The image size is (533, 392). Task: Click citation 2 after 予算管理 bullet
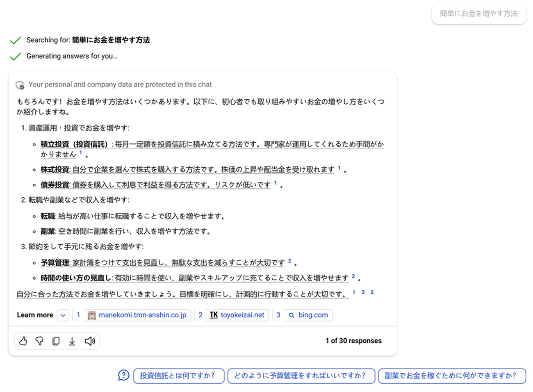[x=289, y=261]
